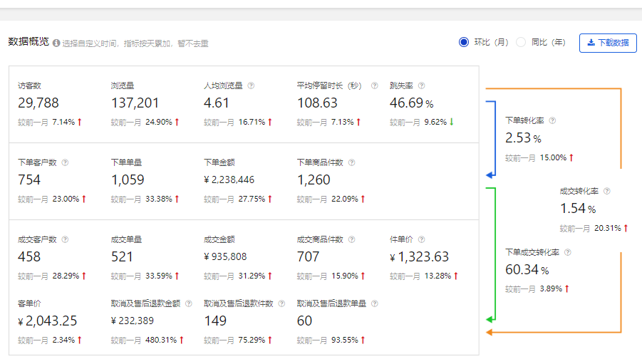Click the 访客数 value 29,788
Viewport: 642px width, 364px height.
[x=38, y=103]
